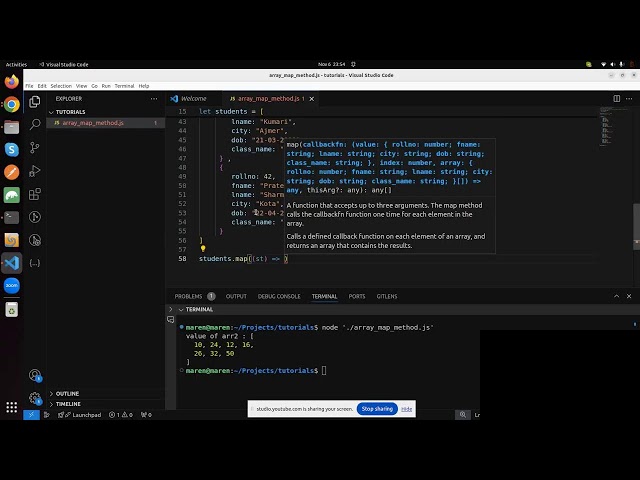Open the Edit menu
The image size is (640, 480).
[x=42, y=86]
